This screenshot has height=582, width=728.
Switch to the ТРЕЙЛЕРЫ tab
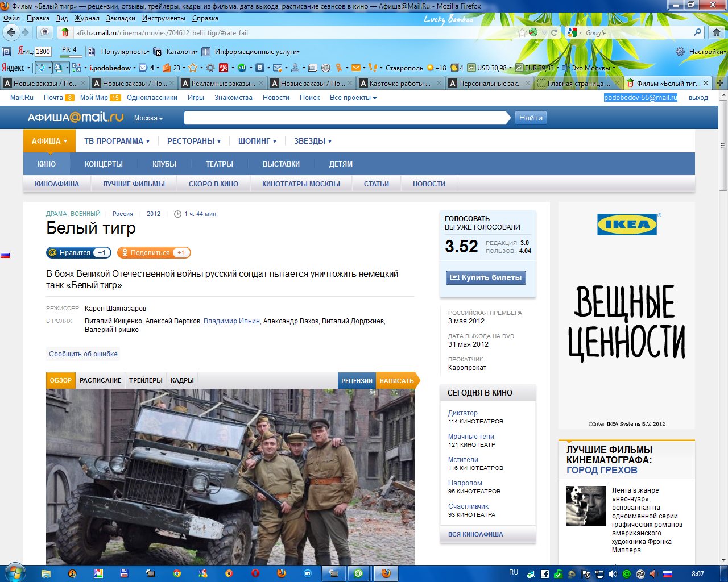point(146,380)
